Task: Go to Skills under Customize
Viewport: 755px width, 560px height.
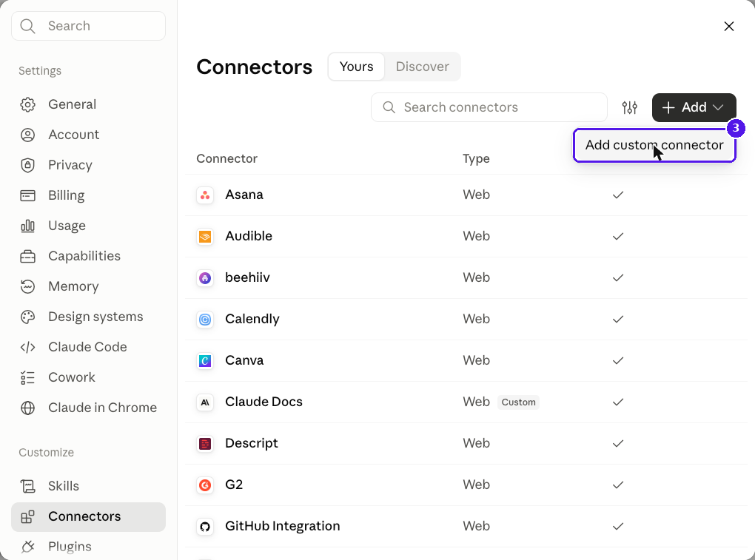Action: 89,486
